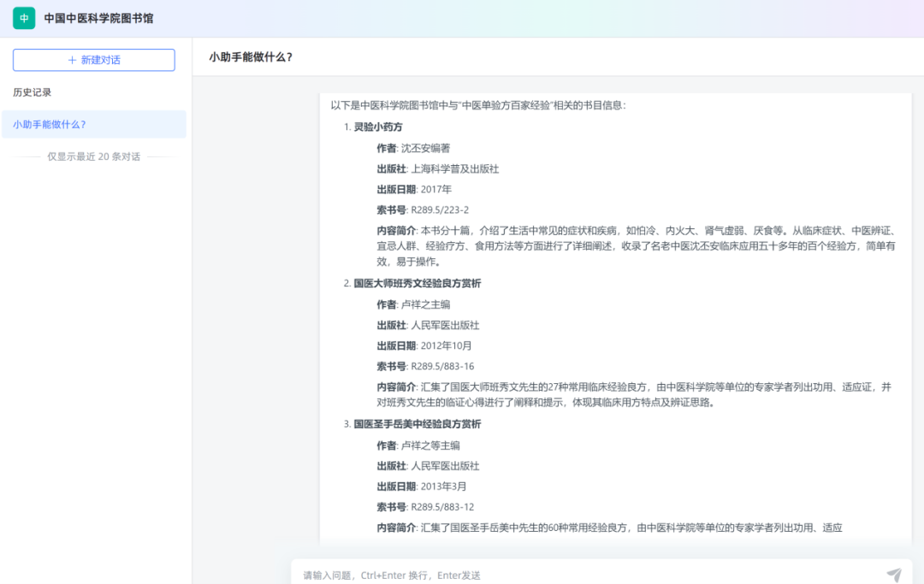Click publication date 2013年3月
The image size is (924, 584).
[x=443, y=487]
